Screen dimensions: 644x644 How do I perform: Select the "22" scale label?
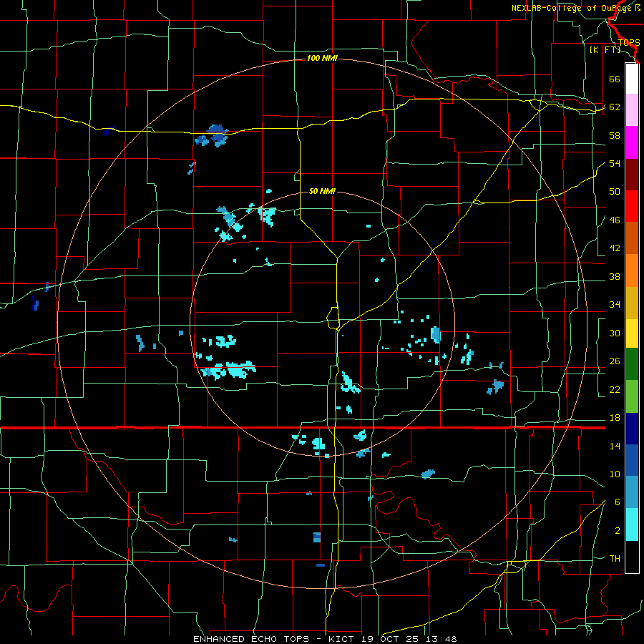point(615,389)
